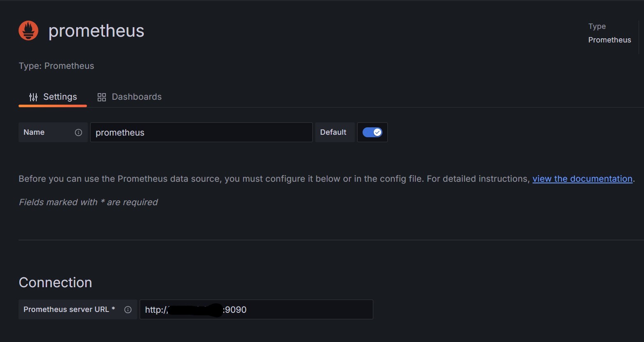Show info tooltip for Name field
644x342 pixels.
coord(78,132)
